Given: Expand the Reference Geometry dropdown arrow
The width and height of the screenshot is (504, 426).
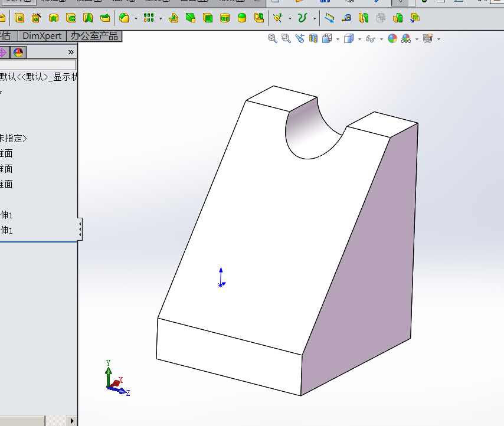Looking at the screenshot, I should pyautogui.click(x=290, y=19).
